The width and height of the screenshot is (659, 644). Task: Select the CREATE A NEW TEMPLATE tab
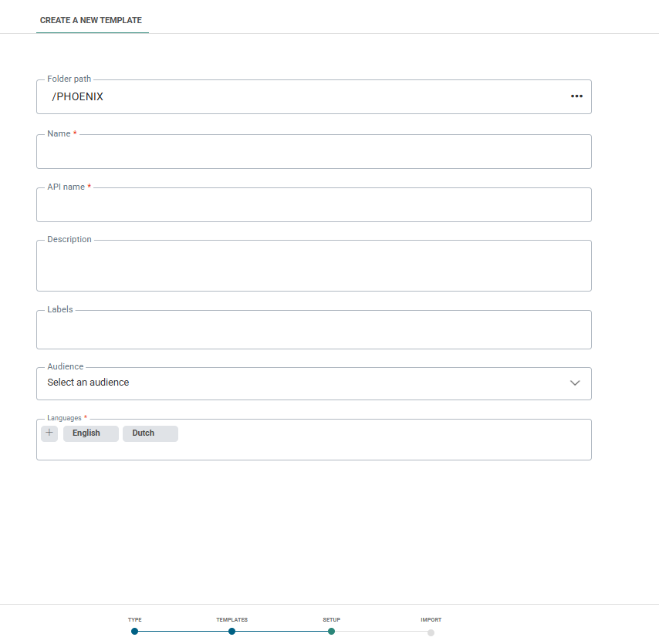[x=91, y=20]
